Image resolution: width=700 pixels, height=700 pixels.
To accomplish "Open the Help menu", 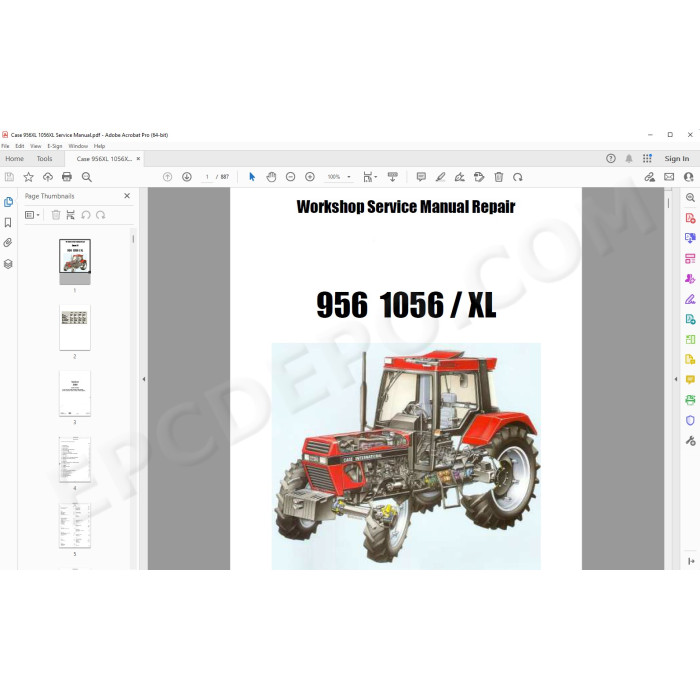I will coord(99,146).
